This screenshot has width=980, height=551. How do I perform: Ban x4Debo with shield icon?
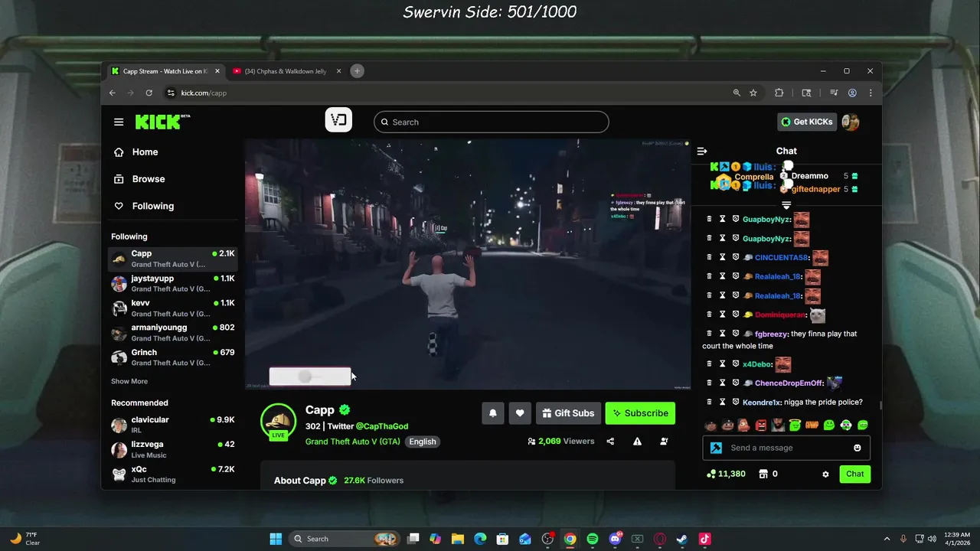click(x=736, y=364)
